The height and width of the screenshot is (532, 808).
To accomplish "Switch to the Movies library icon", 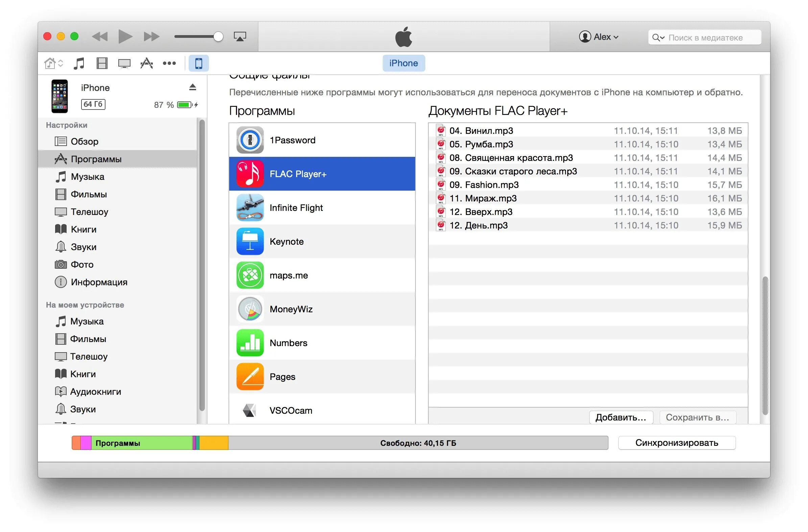I will click(x=102, y=63).
